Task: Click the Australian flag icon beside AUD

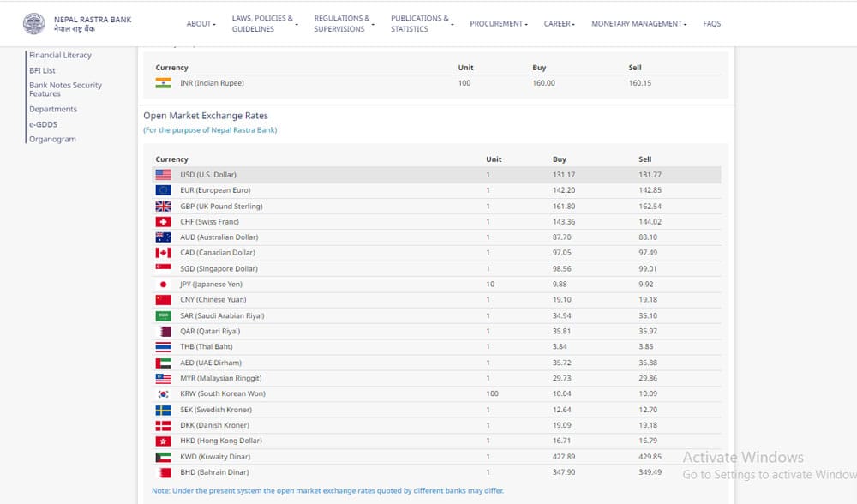Action: tap(163, 237)
